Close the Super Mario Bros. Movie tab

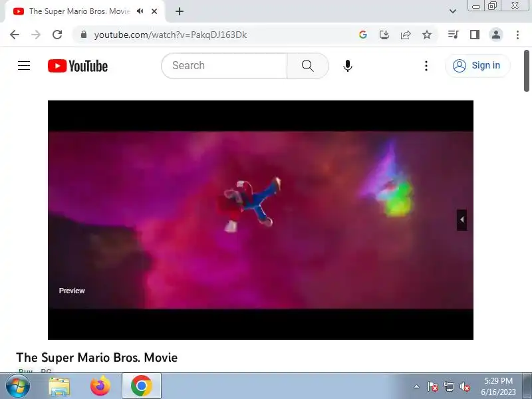click(154, 11)
